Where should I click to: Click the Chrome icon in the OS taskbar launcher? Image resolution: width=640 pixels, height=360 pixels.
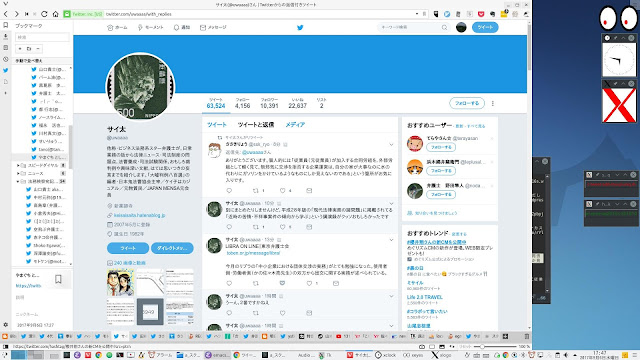tap(98, 355)
